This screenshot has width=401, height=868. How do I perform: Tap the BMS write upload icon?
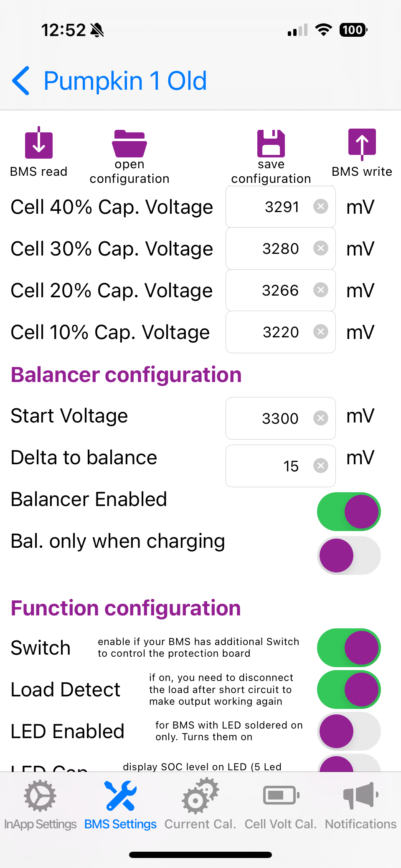coord(362,144)
